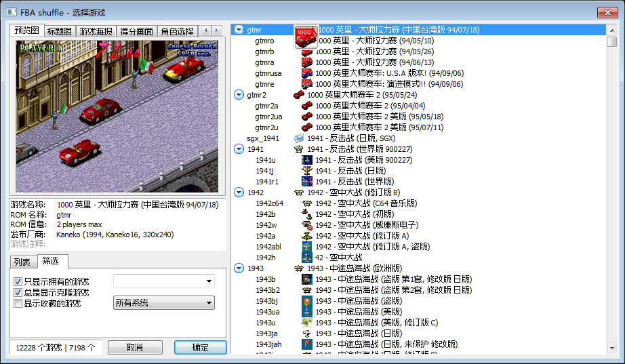Viewport: 625px width, 364px height.
Task: Click the Kaneko publisher info text
Action: pyautogui.click(x=115, y=235)
